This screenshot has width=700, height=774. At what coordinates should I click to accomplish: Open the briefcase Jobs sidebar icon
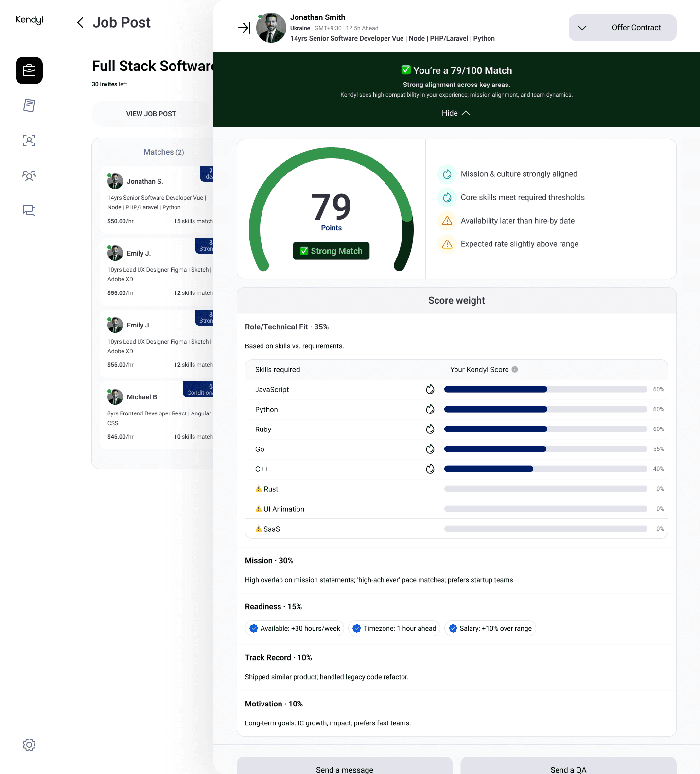coord(29,70)
